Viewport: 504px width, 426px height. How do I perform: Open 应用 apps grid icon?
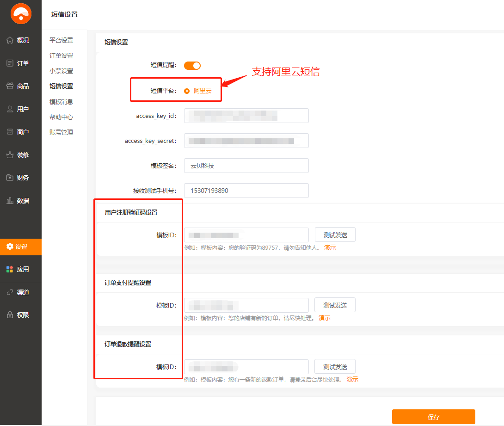tap(10, 269)
